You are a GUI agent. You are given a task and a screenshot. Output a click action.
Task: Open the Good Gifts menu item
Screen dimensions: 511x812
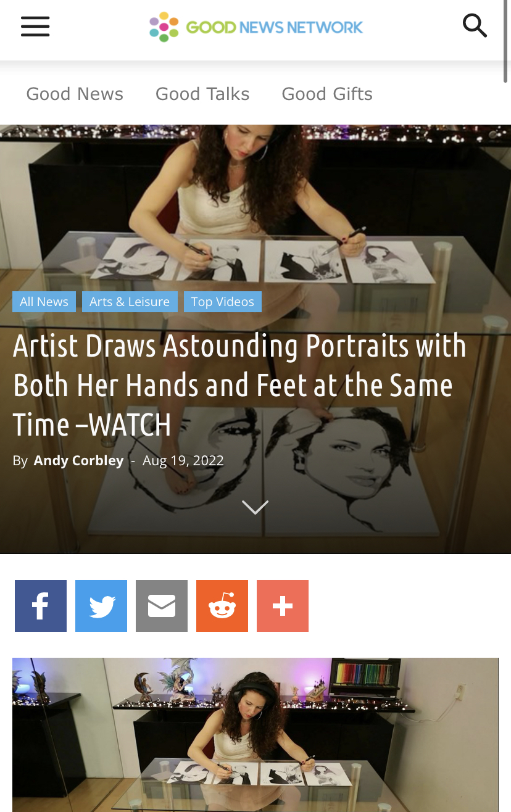coord(327,94)
